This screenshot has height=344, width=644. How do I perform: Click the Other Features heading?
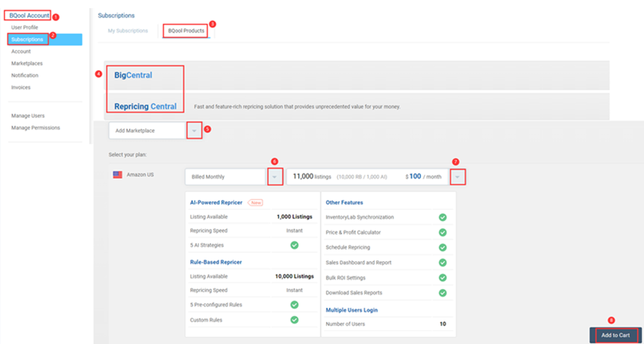(x=345, y=203)
